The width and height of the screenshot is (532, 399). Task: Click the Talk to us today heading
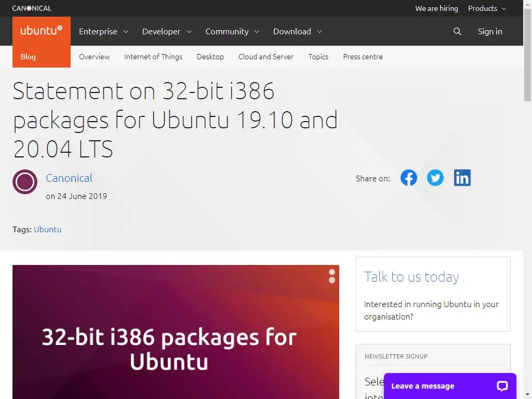(x=411, y=277)
